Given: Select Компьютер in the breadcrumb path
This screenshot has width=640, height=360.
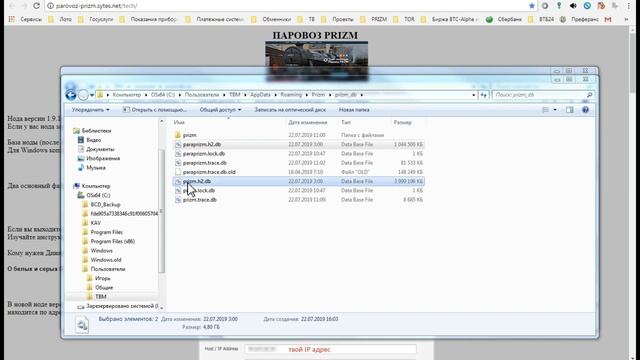Looking at the screenshot, I should click(127, 95).
